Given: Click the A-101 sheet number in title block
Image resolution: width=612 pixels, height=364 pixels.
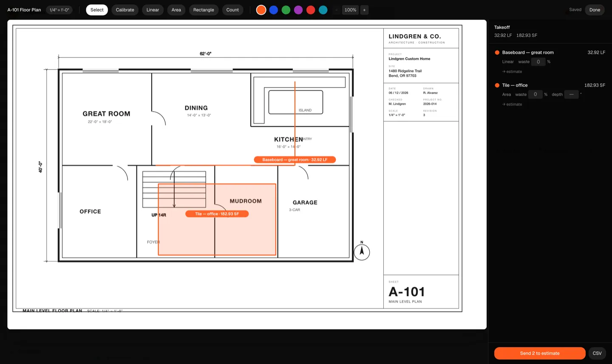Looking at the screenshot, I should pos(407,292).
